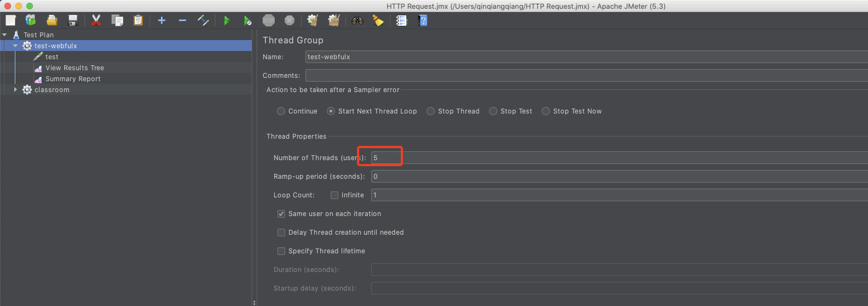Collapse the Test Plan tree node
This screenshot has height=306, width=868.
tap(4, 35)
